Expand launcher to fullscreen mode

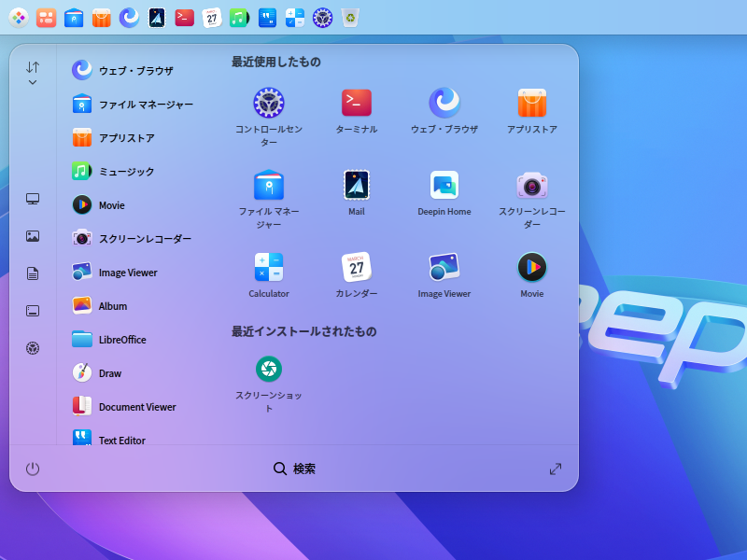556,469
